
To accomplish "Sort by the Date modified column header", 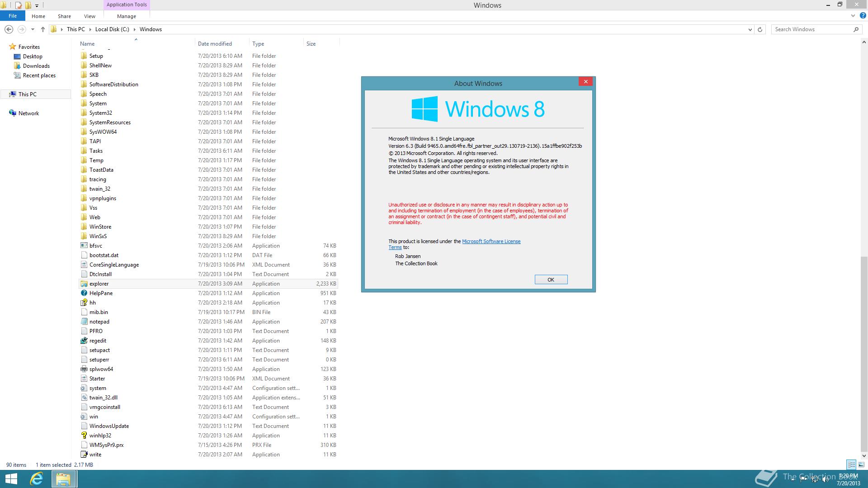I will pyautogui.click(x=215, y=44).
